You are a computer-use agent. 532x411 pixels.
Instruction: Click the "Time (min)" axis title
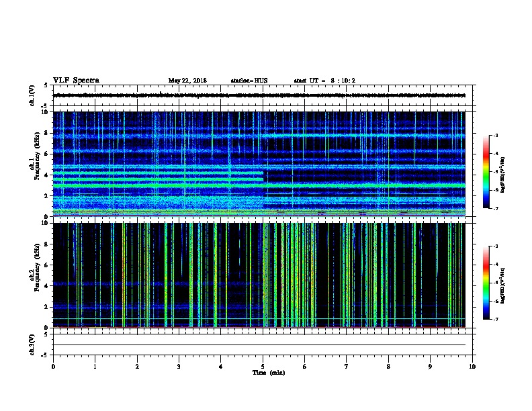coord(269,373)
